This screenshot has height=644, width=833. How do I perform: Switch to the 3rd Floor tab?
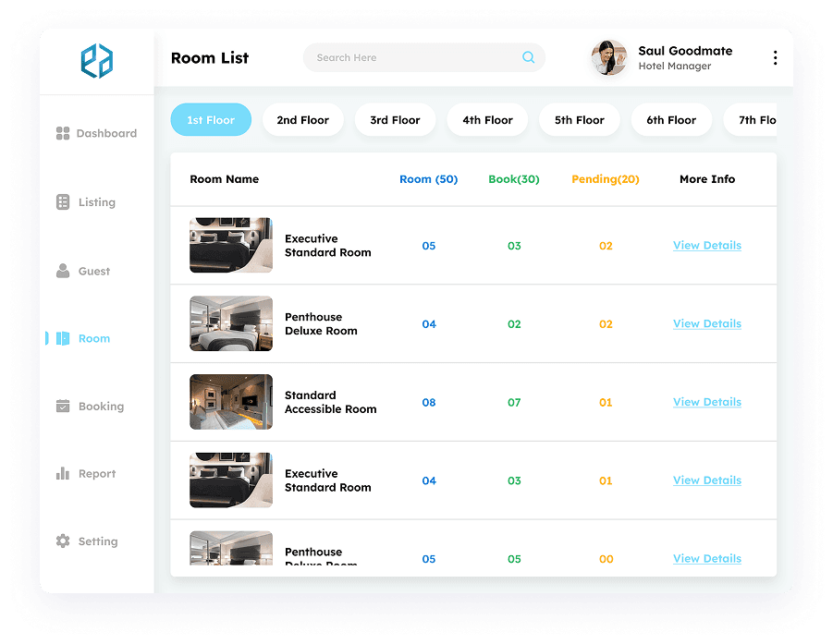click(x=395, y=119)
